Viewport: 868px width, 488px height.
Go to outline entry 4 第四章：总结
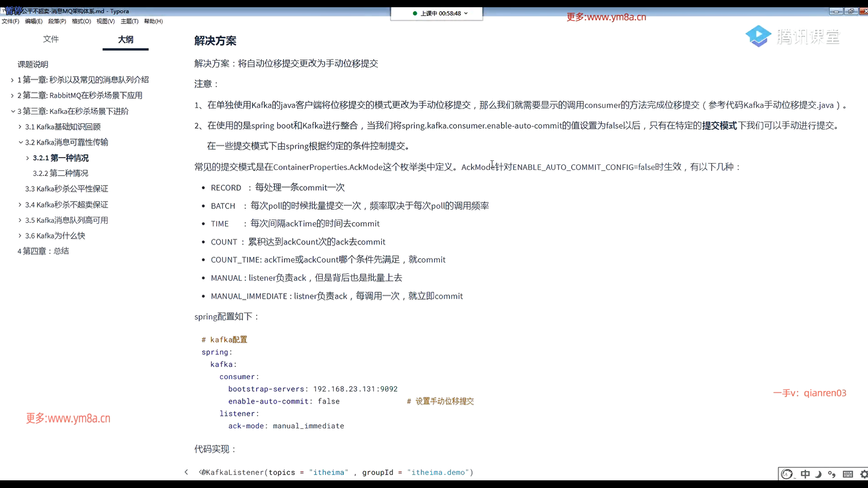pyautogui.click(x=43, y=251)
